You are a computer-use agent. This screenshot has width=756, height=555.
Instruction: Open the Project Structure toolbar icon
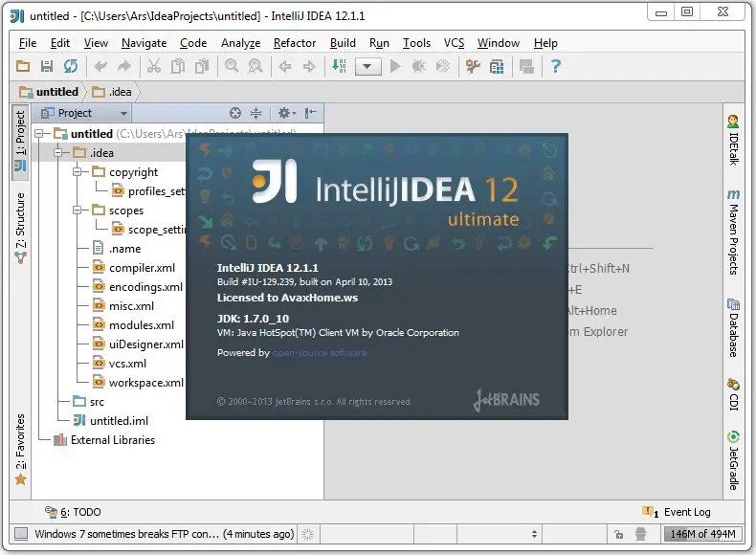pos(497,67)
